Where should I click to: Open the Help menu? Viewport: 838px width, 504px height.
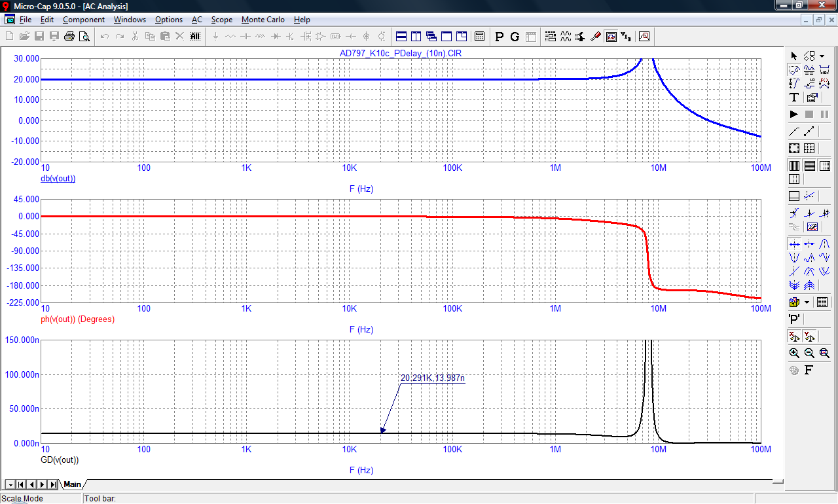(302, 20)
